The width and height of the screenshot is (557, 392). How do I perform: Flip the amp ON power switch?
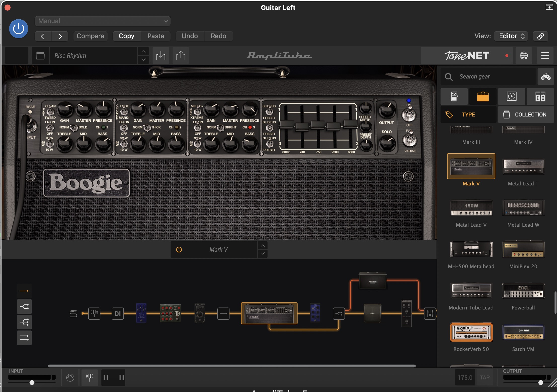409,114
